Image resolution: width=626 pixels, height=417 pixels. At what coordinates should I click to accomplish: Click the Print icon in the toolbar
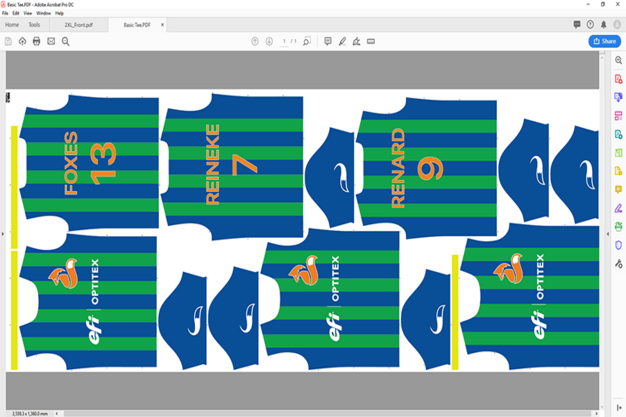point(37,41)
